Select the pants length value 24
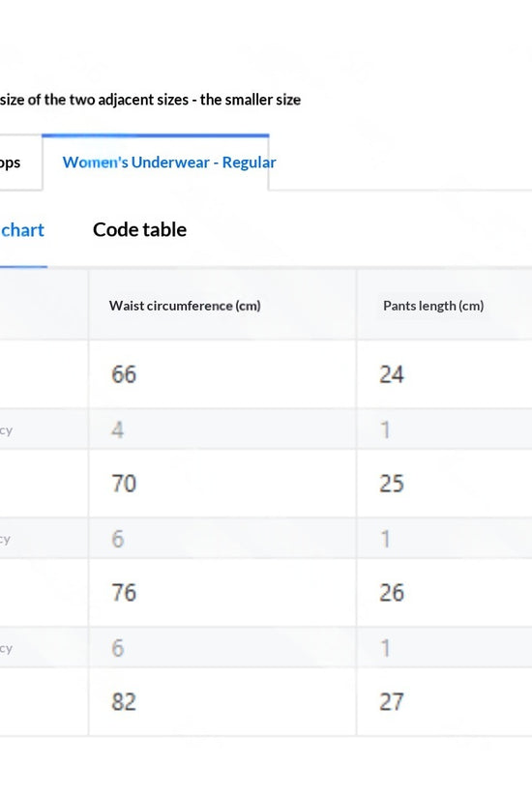 click(x=392, y=374)
